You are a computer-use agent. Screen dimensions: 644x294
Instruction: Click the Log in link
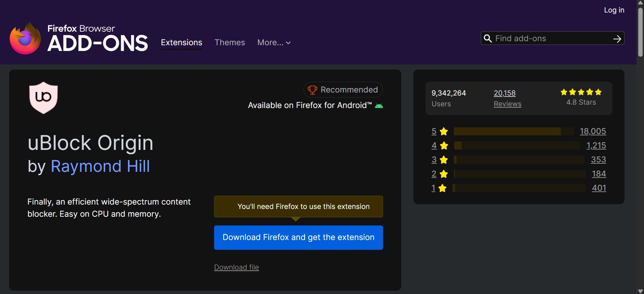click(x=614, y=10)
